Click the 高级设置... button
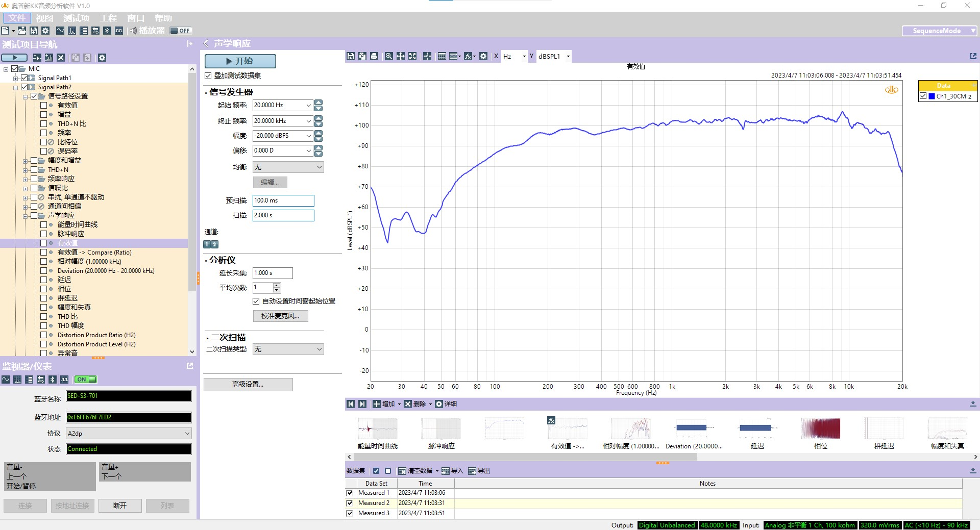Image resolution: width=980 pixels, height=530 pixels. pos(248,385)
